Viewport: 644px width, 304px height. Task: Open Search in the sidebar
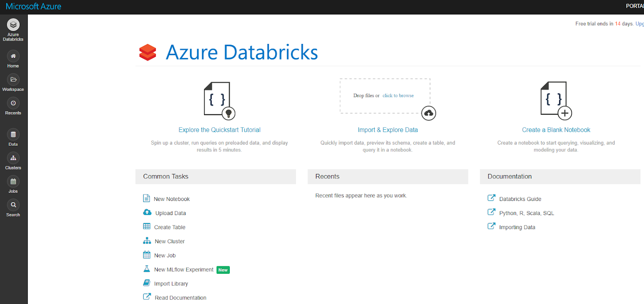13,205
